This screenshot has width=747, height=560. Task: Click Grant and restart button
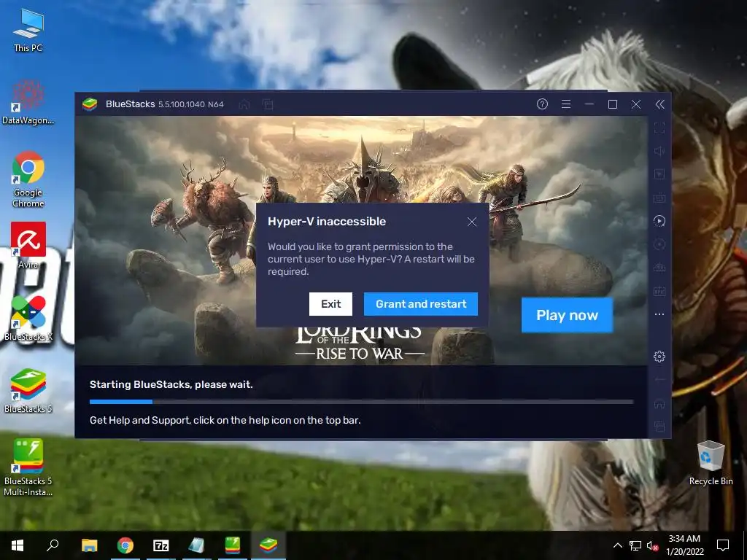421,304
